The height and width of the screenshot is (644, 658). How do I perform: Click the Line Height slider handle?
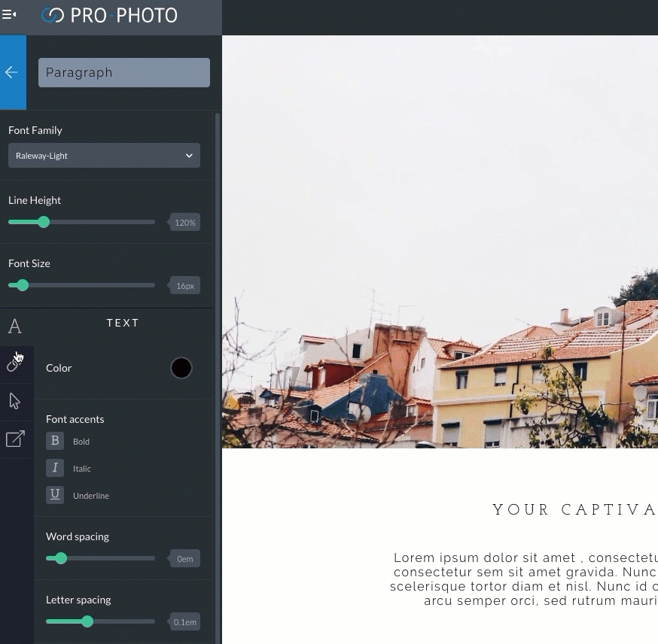click(44, 222)
